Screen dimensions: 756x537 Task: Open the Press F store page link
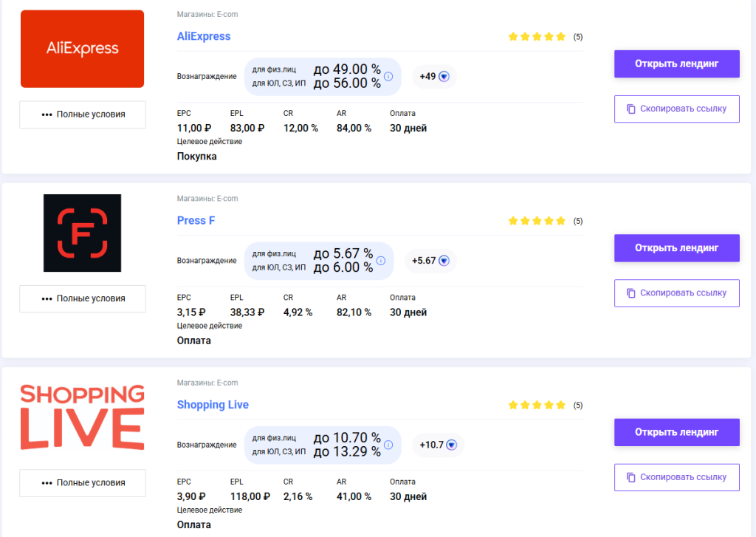coord(195,220)
